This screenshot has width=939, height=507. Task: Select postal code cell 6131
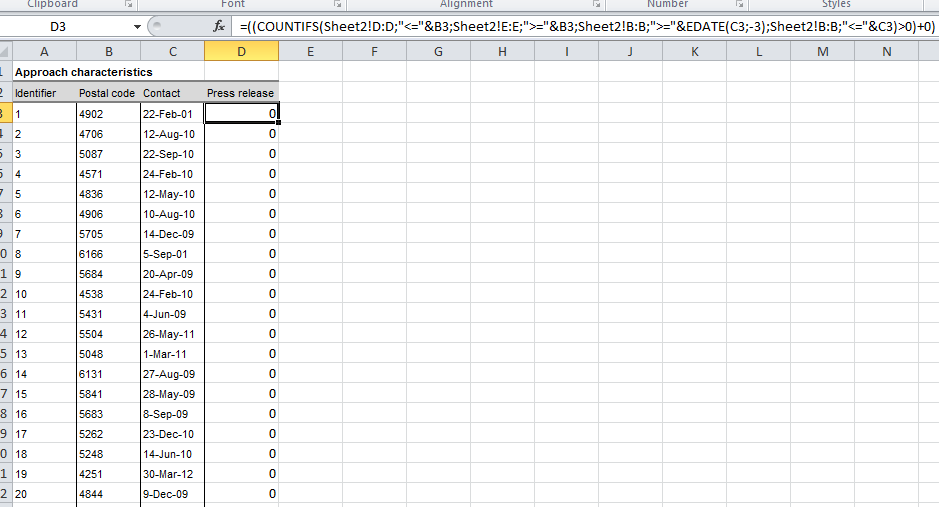108,374
